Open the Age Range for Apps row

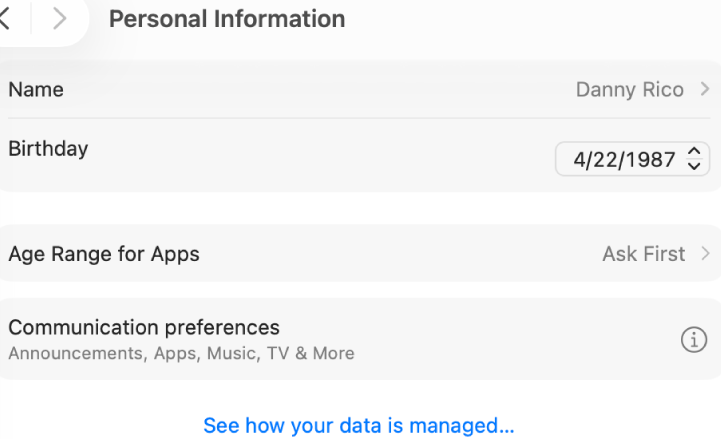(360, 253)
